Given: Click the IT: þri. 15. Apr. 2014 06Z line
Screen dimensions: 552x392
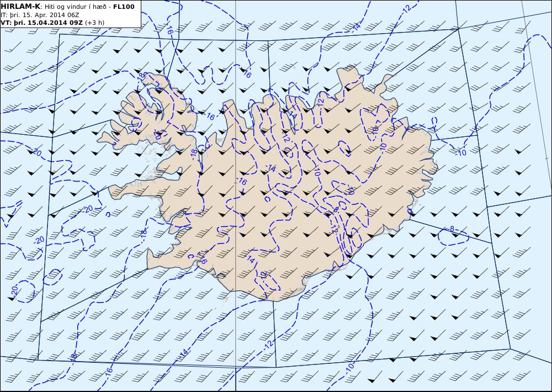Looking at the screenshot, I should [x=40, y=15].
